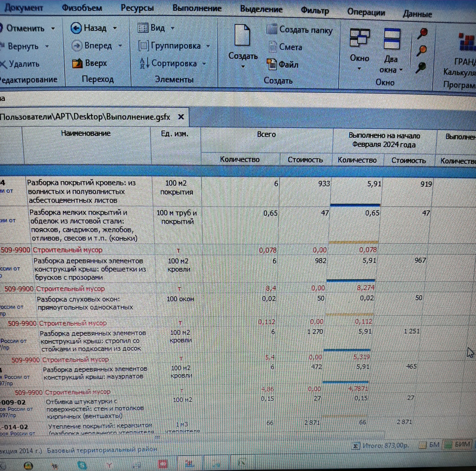This screenshot has width=476, height=471.
Task: Open the Фильтр ribbon tab
Action: coord(315,11)
